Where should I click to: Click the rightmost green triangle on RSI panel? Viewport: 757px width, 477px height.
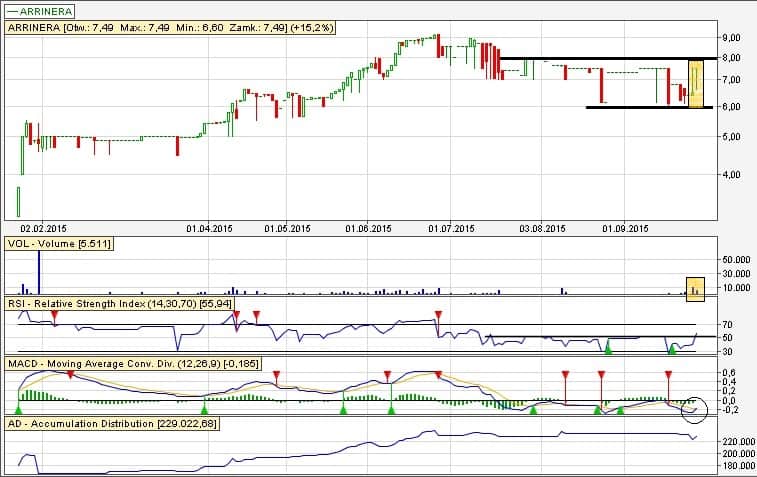coord(672,347)
